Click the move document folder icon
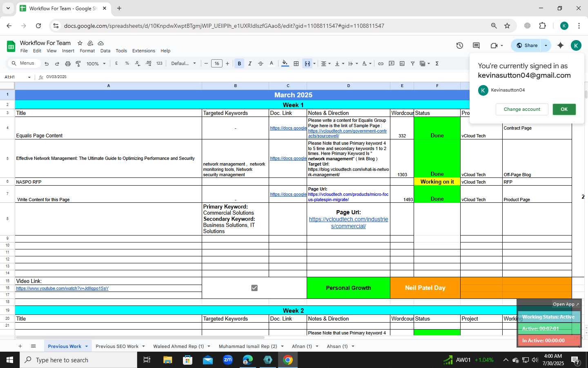 pos(90,43)
